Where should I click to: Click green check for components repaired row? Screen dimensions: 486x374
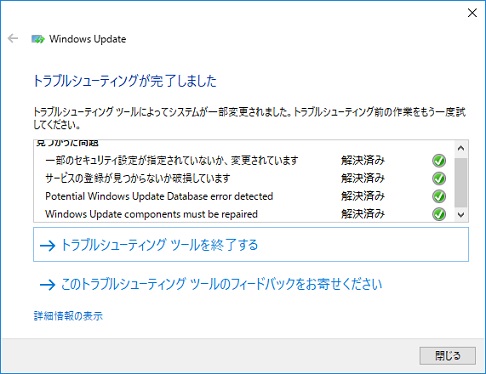[x=439, y=214]
